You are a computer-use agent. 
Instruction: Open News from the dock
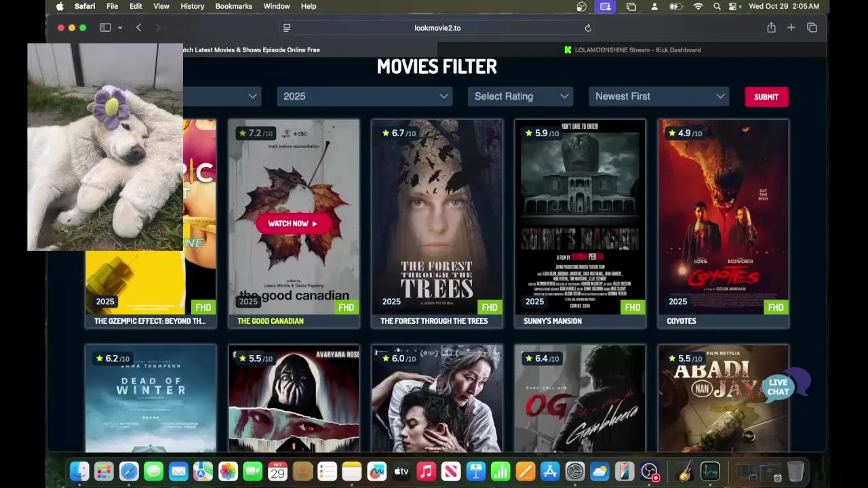[x=450, y=471]
